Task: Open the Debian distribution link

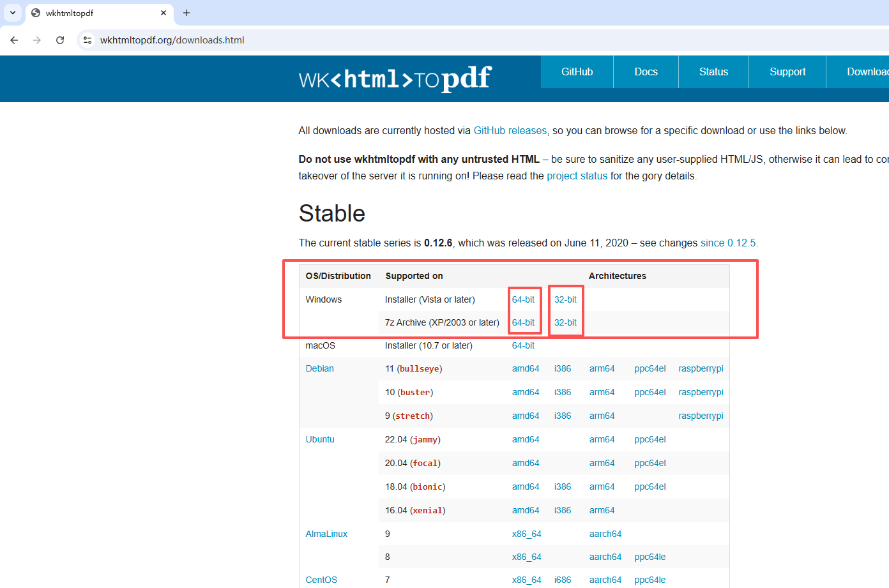Action: click(319, 368)
